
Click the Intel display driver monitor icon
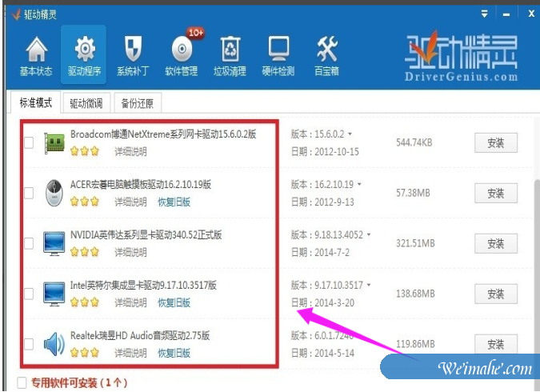click(x=54, y=294)
